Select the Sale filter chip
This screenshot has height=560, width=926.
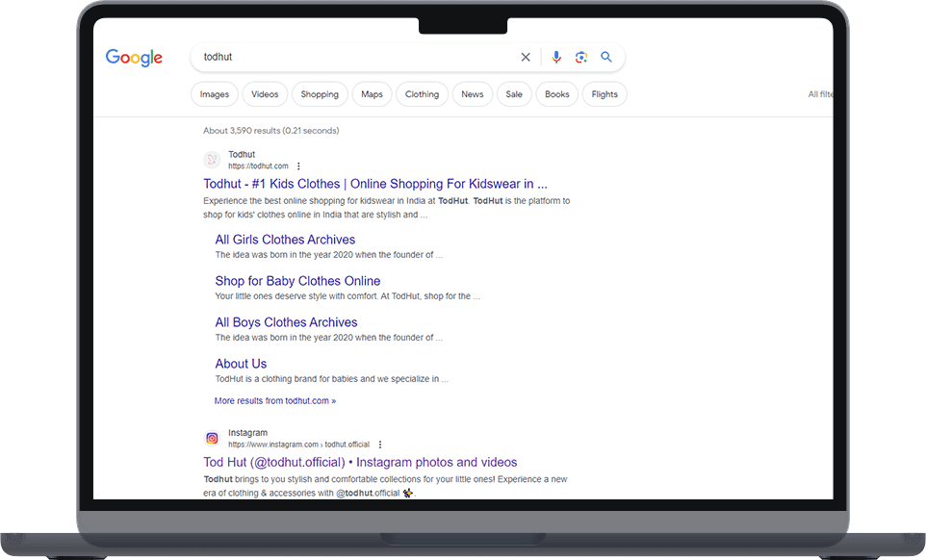coord(514,94)
